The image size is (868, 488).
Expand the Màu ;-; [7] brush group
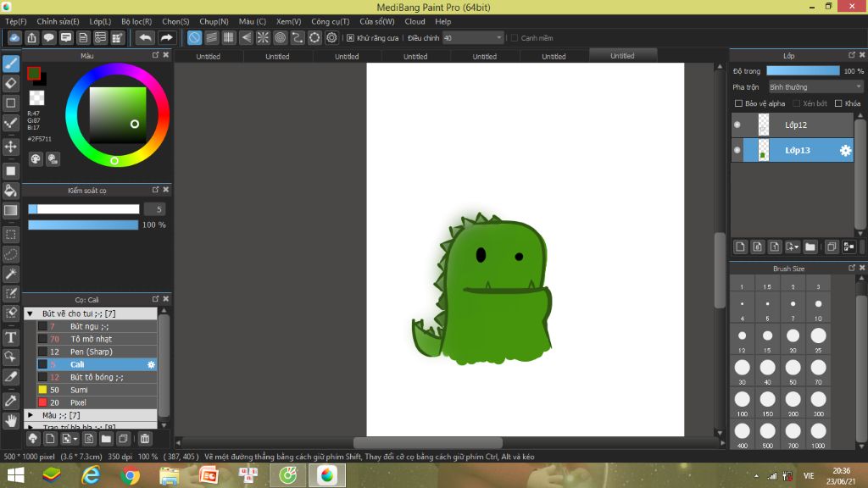point(31,415)
